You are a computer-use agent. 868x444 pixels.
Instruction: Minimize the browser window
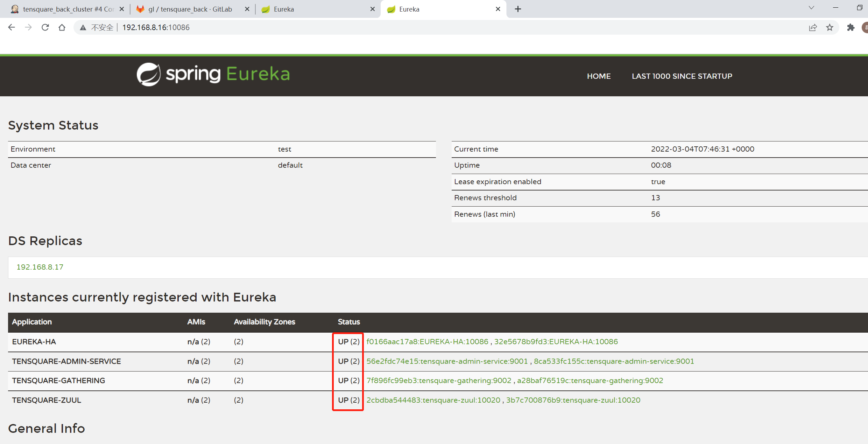[x=835, y=8]
